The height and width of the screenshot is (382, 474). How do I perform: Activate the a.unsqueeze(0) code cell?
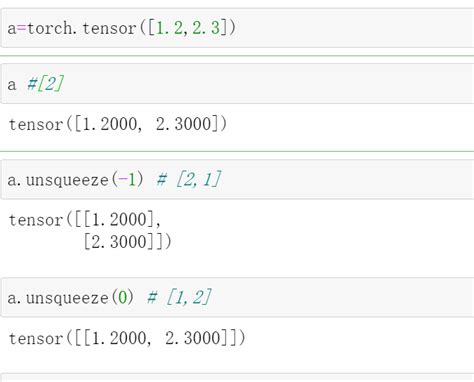point(237,297)
